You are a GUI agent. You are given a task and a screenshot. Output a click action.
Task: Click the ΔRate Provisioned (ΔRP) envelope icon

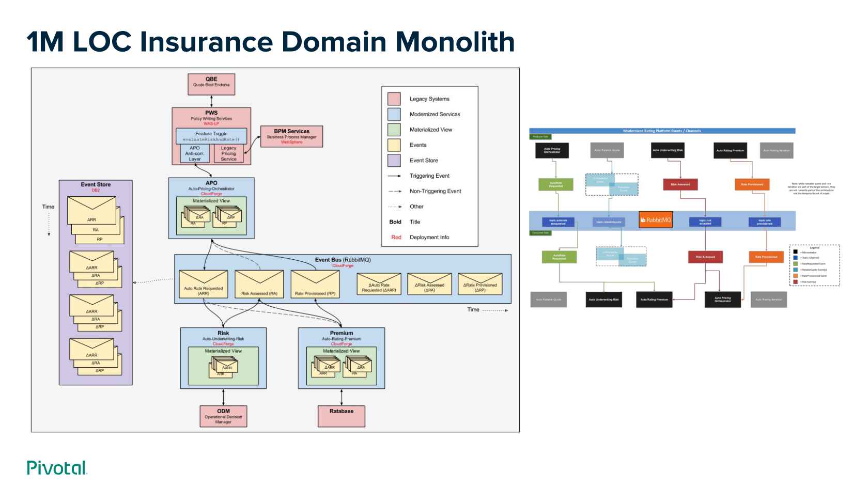pos(479,283)
